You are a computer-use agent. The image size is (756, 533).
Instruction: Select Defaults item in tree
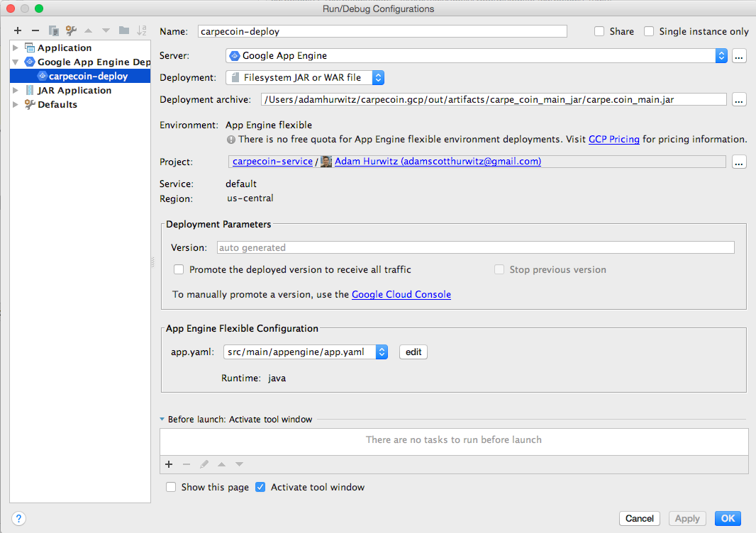[x=57, y=105]
